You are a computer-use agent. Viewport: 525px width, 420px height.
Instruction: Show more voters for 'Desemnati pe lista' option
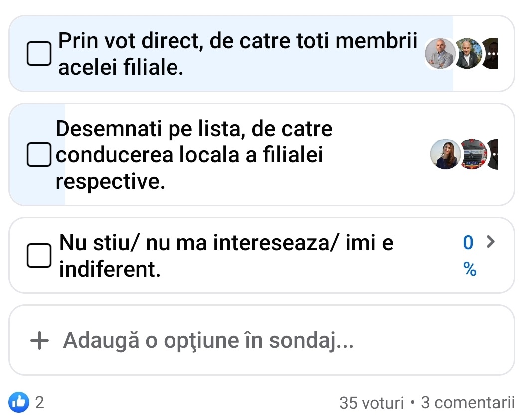492,154
